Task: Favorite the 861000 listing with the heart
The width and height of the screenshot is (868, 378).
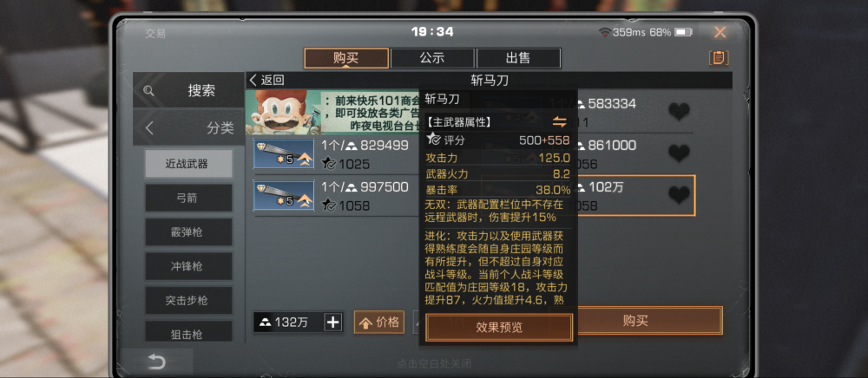Action: (x=679, y=153)
